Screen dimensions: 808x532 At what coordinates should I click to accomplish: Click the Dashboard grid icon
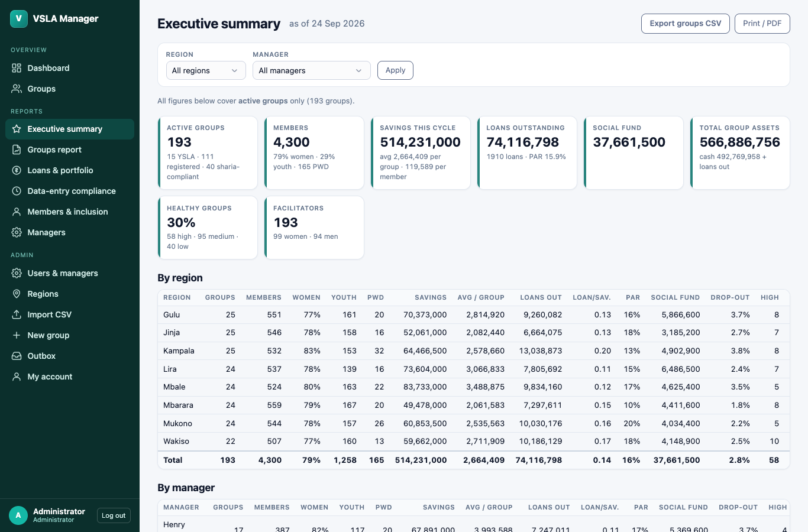17,68
